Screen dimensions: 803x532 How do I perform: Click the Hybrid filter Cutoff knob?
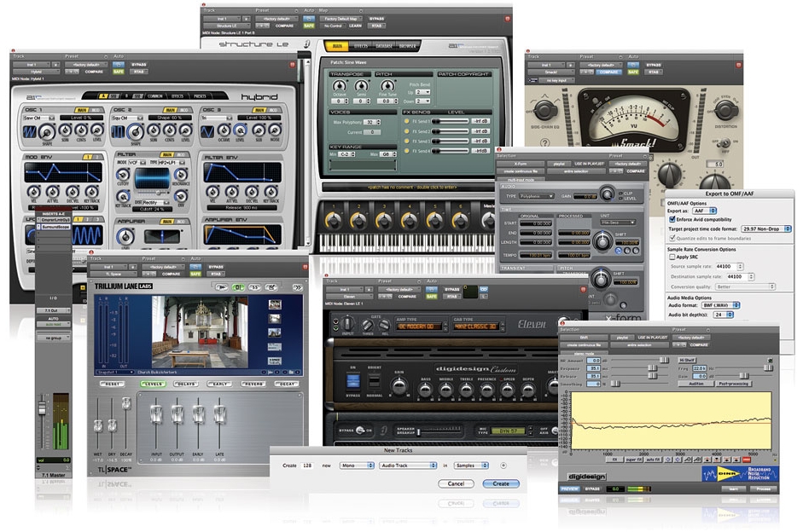click(123, 174)
